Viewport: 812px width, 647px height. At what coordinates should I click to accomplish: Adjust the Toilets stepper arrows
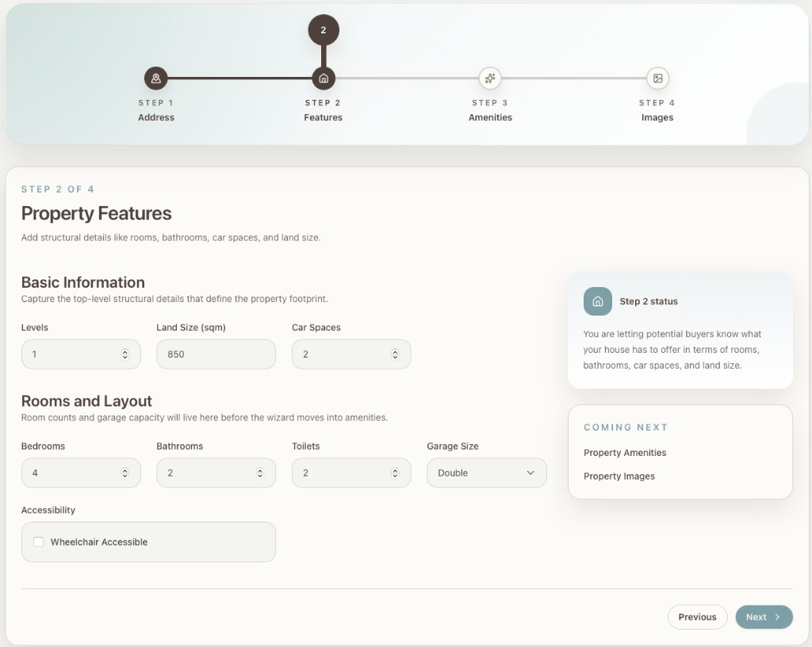[395, 473]
